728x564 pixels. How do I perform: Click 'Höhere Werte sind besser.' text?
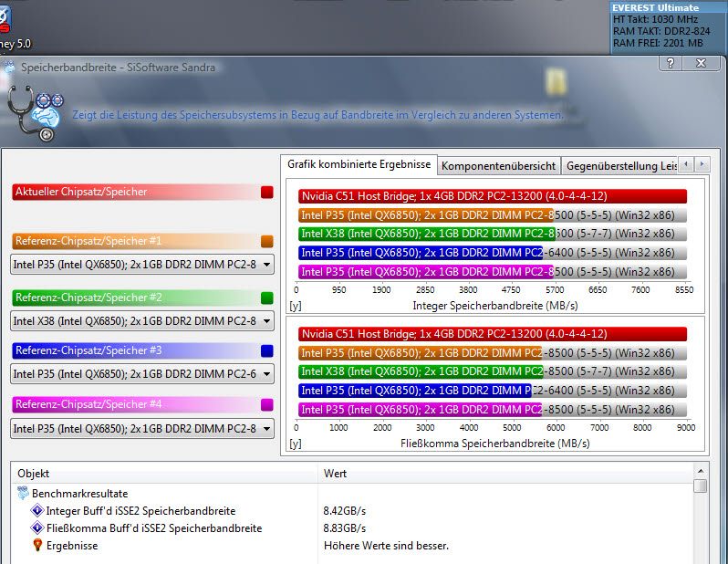coord(386,546)
